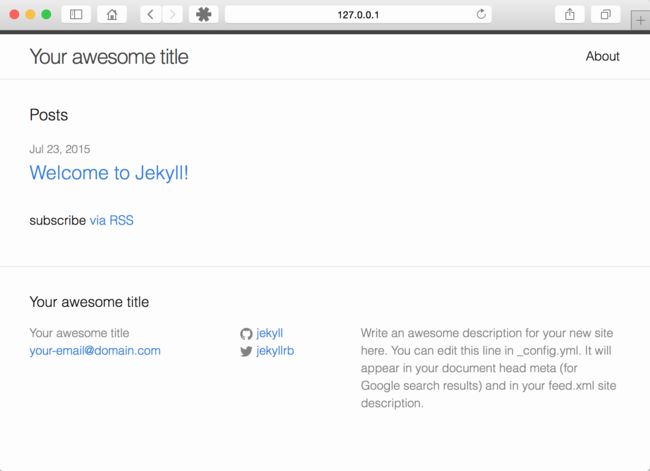Select the 'Posts' heading text
650x471 pixels.
pos(49,115)
